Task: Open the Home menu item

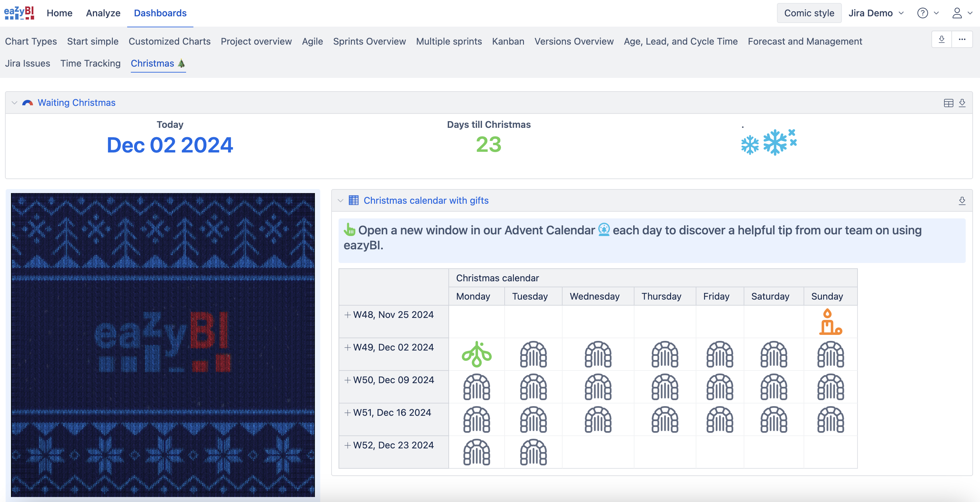Action: pyautogui.click(x=59, y=13)
